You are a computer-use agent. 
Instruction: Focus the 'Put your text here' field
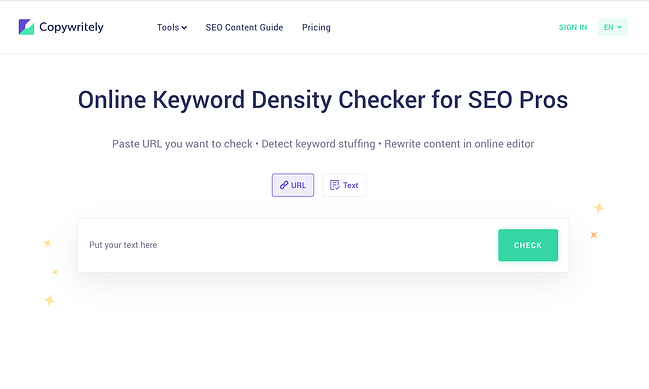[287, 245]
